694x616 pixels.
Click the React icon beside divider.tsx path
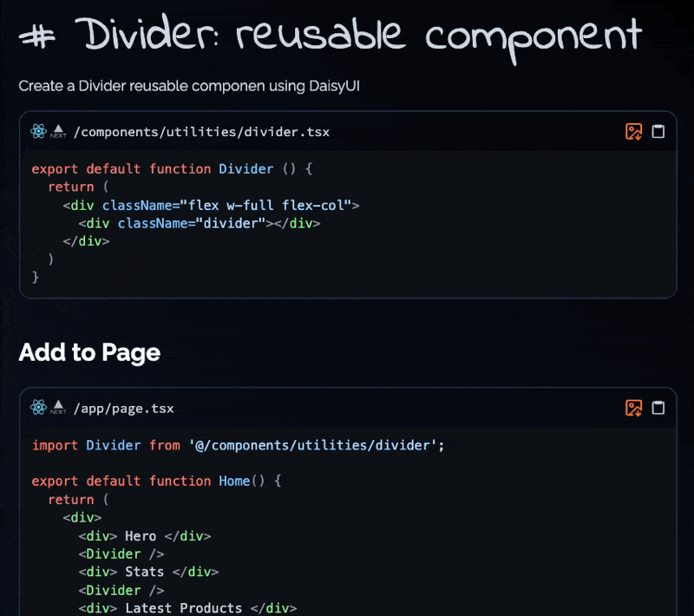click(38, 131)
